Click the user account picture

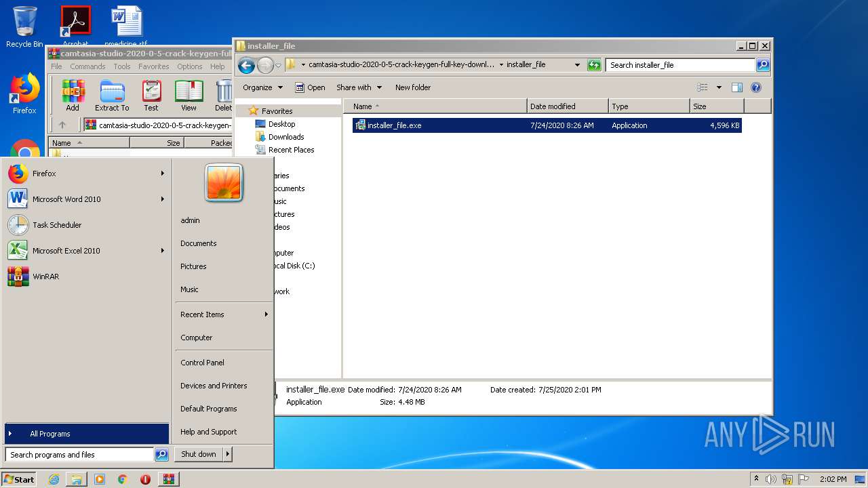click(224, 182)
